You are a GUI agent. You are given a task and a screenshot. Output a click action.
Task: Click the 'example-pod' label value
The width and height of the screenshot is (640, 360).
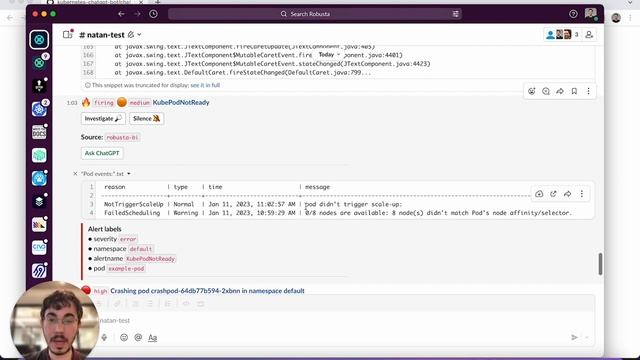point(126,269)
